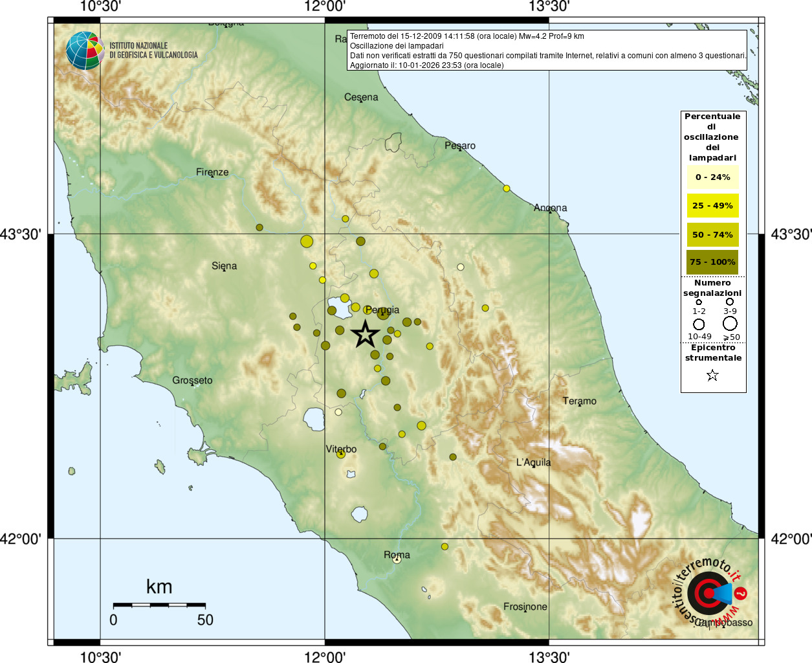This screenshot has height=663, width=812.
Task: Click the INGV globe logo
Action: [85, 51]
